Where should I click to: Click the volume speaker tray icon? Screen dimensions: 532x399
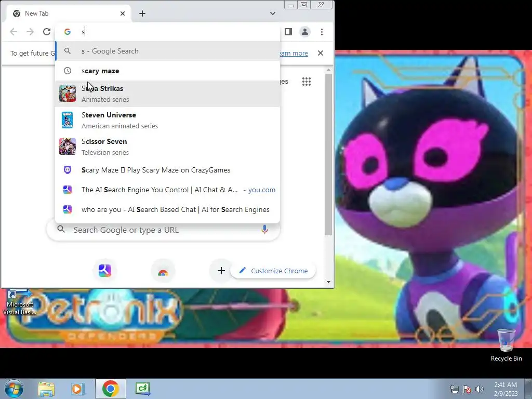(x=479, y=389)
